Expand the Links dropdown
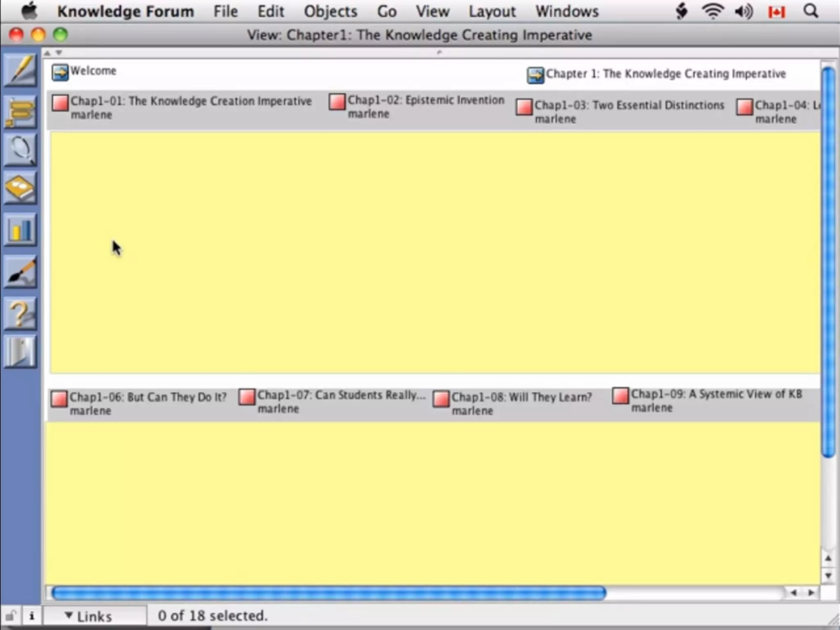This screenshot has height=630, width=840. pos(89,616)
